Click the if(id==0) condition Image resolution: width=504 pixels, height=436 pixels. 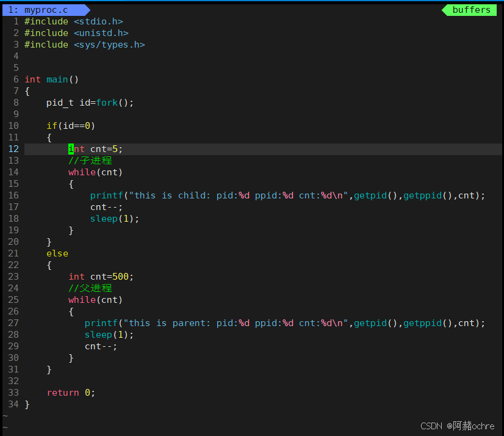coord(72,125)
